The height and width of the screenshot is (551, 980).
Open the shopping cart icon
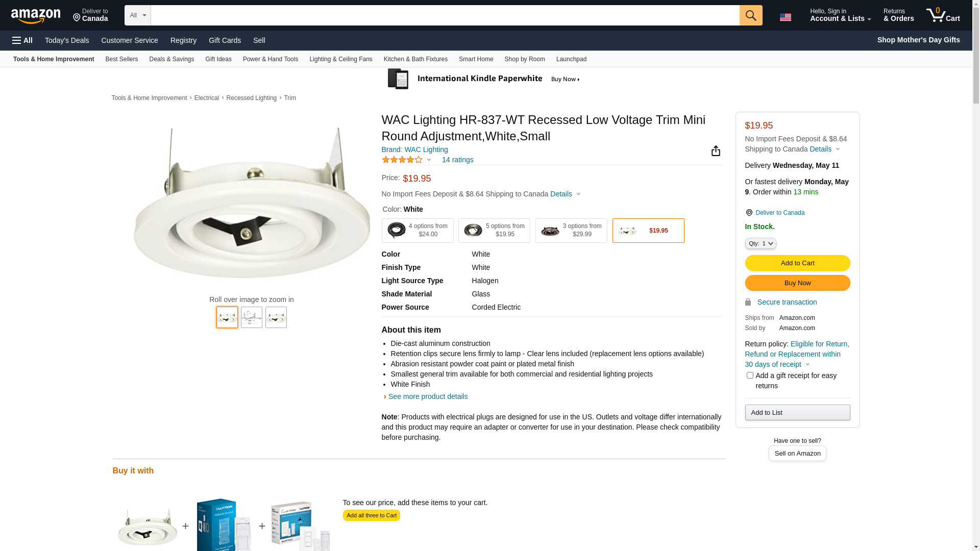coord(942,15)
